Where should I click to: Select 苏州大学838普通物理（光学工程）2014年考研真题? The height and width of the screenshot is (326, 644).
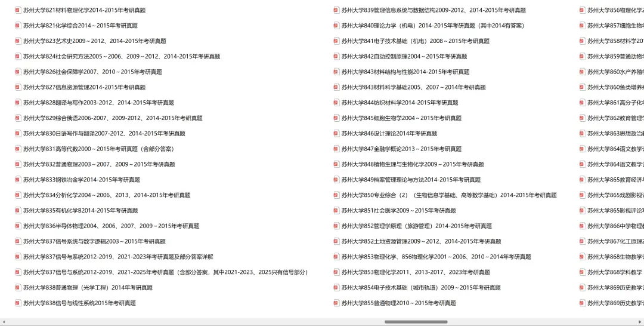88,287
